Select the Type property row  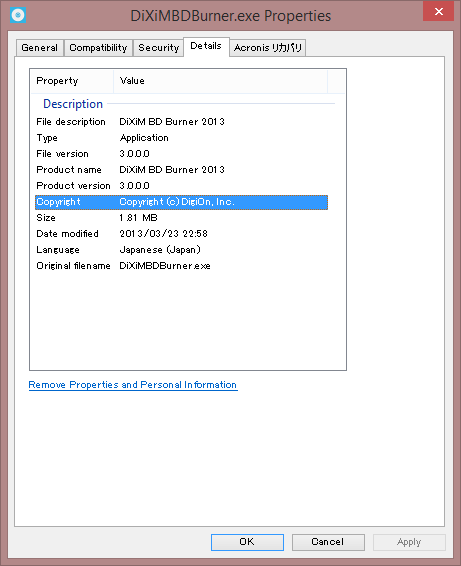pos(181,138)
